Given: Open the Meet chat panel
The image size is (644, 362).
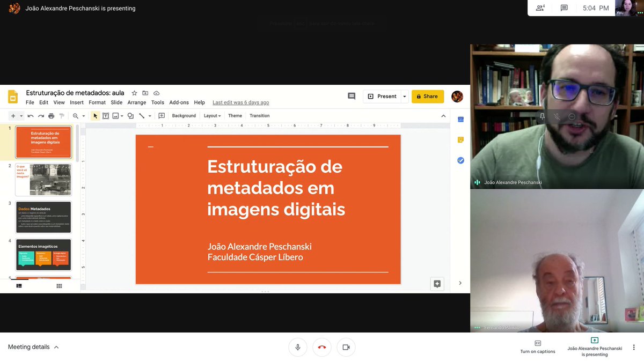Looking at the screenshot, I should point(564,8).
